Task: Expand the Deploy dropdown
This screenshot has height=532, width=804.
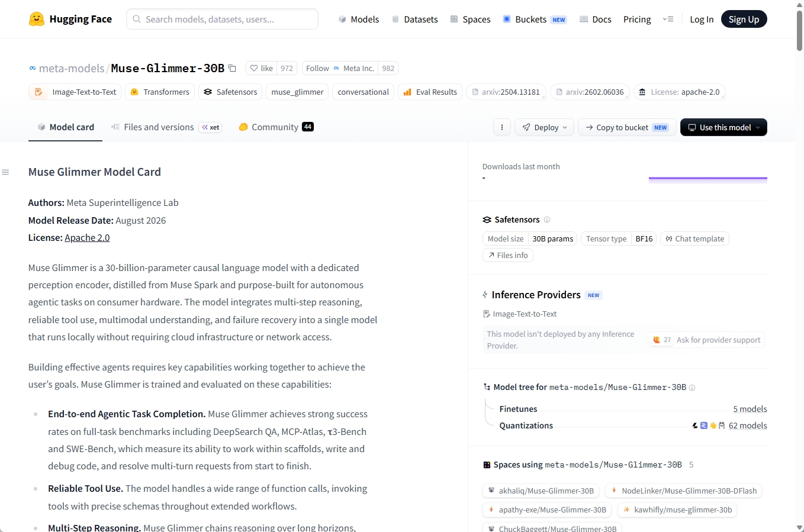Action: click(x=544, y=127)
